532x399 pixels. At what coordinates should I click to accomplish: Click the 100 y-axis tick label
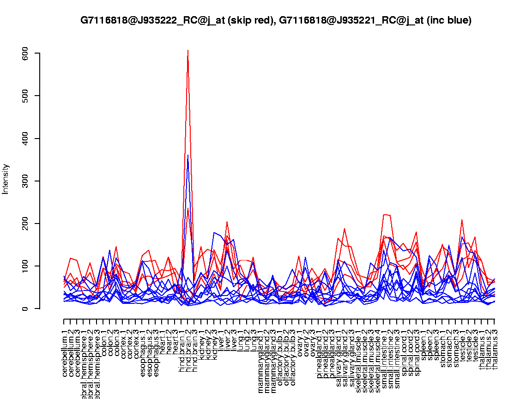pos(25,266)
